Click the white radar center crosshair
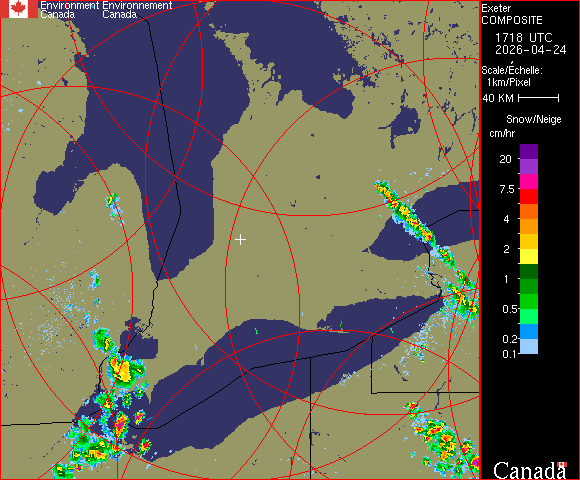 [x=240, y=240]
